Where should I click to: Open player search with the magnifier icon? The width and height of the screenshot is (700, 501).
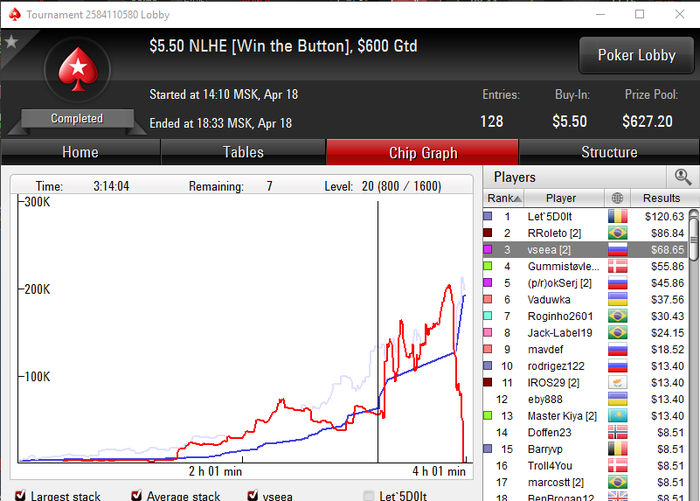click(x=683, y=177)
